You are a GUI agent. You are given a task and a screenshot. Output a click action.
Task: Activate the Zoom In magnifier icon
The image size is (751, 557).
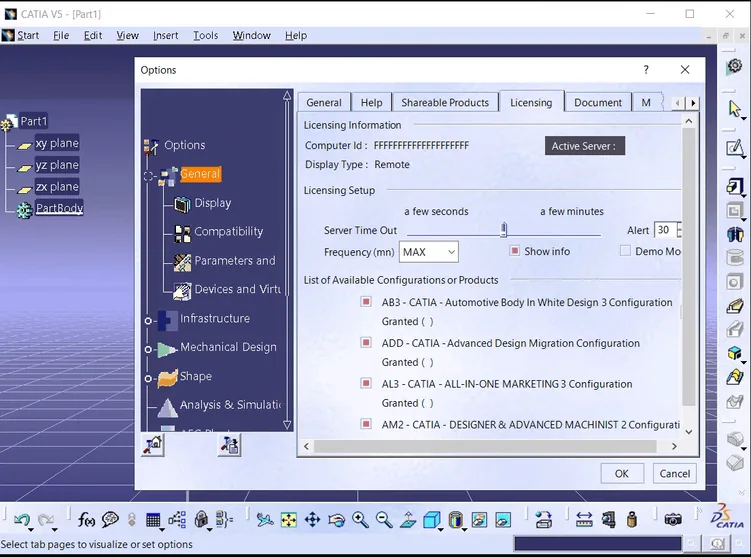coord(360,520)
